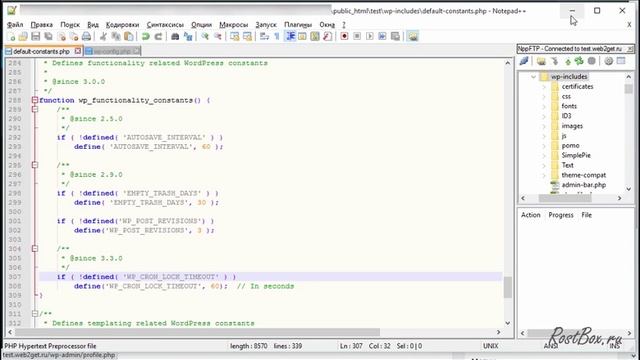
Task: Open the Поиск menu
Action: [x=70, y=24]
